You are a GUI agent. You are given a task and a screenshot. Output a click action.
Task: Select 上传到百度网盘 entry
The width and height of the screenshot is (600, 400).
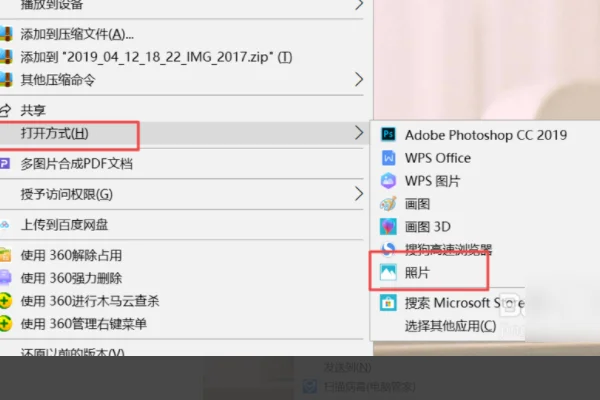(x=64, y=225)
